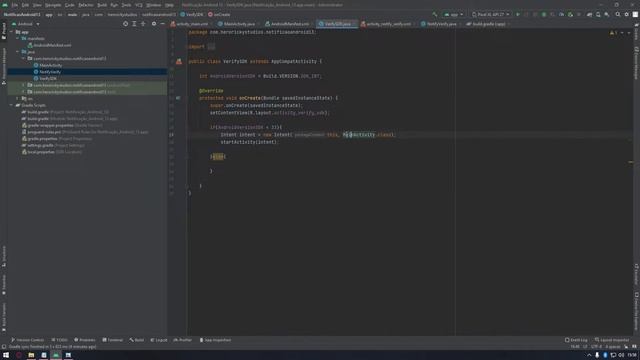Open the File menu
640x360 pixels.
coord(15,5)
